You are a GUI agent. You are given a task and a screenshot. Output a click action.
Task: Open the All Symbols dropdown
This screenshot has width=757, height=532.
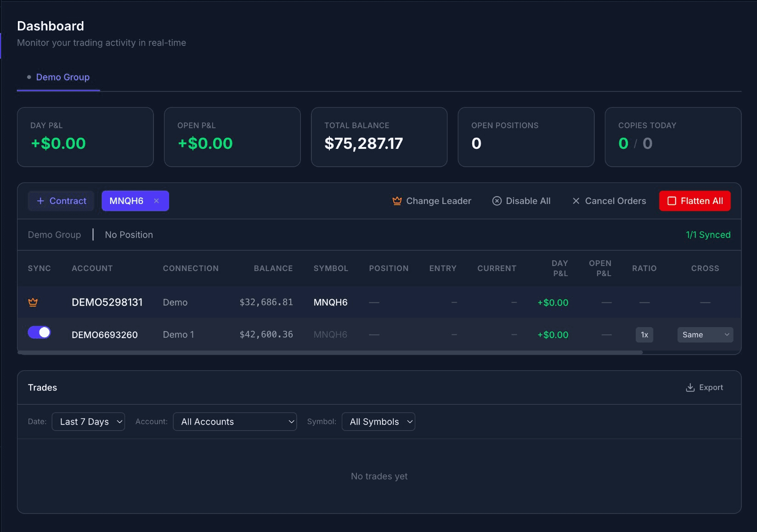[378, 421]
